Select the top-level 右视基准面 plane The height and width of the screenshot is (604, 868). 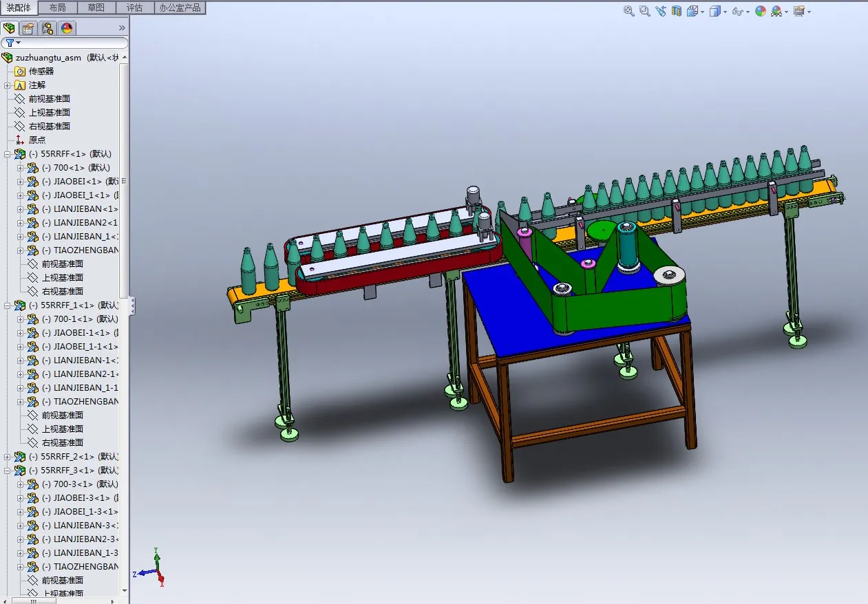point(50,127)
